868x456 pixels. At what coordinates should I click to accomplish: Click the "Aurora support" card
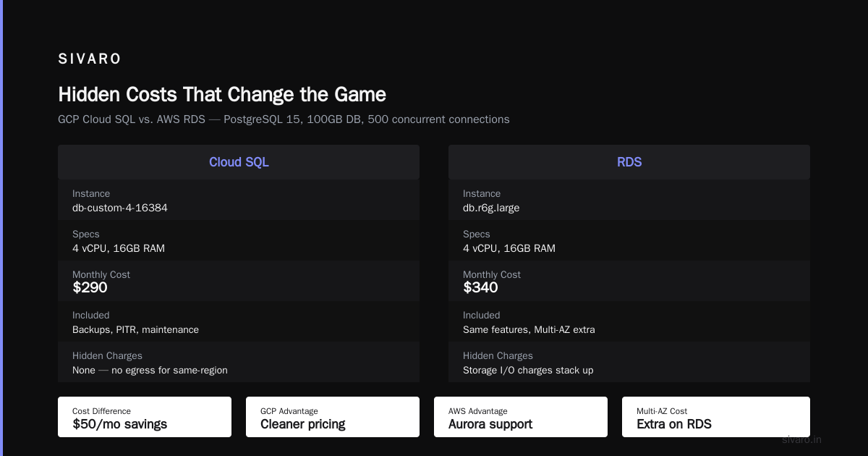521,417
